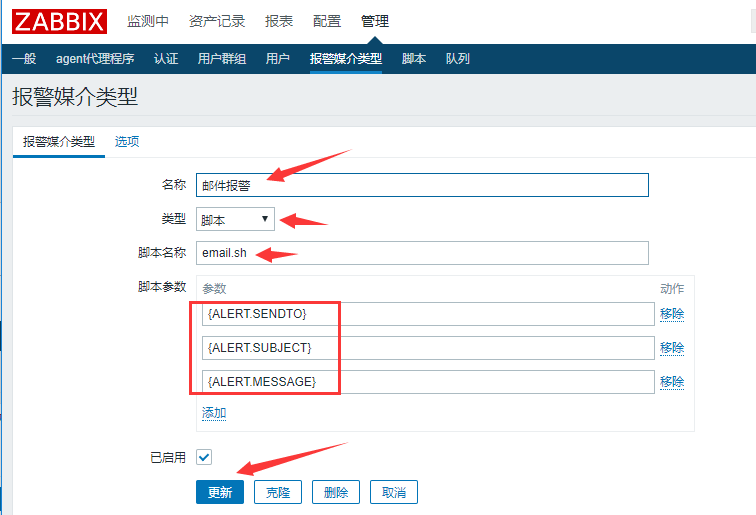Open the 监测中 menu
Screen dimensions: 756x515
[148, 21]
